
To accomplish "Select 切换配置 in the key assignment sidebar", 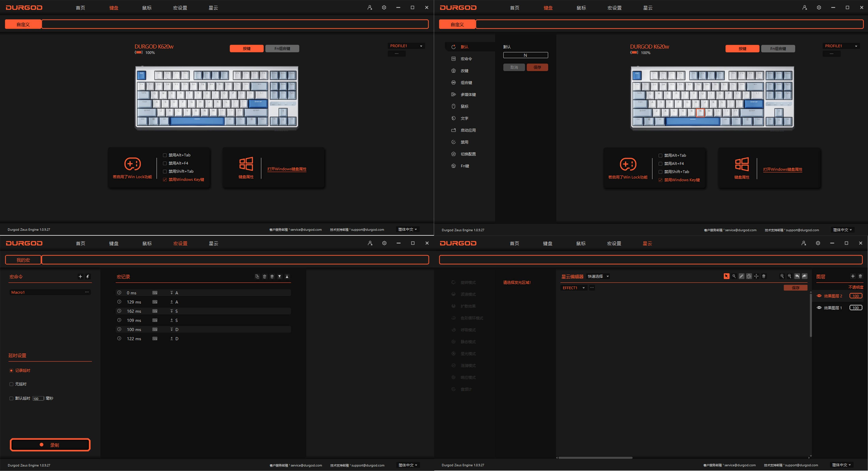I will (468, 154).
